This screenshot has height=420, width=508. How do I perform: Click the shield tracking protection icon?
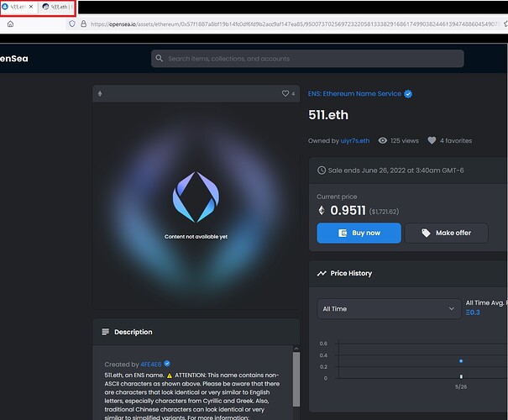tap(72, 24)
